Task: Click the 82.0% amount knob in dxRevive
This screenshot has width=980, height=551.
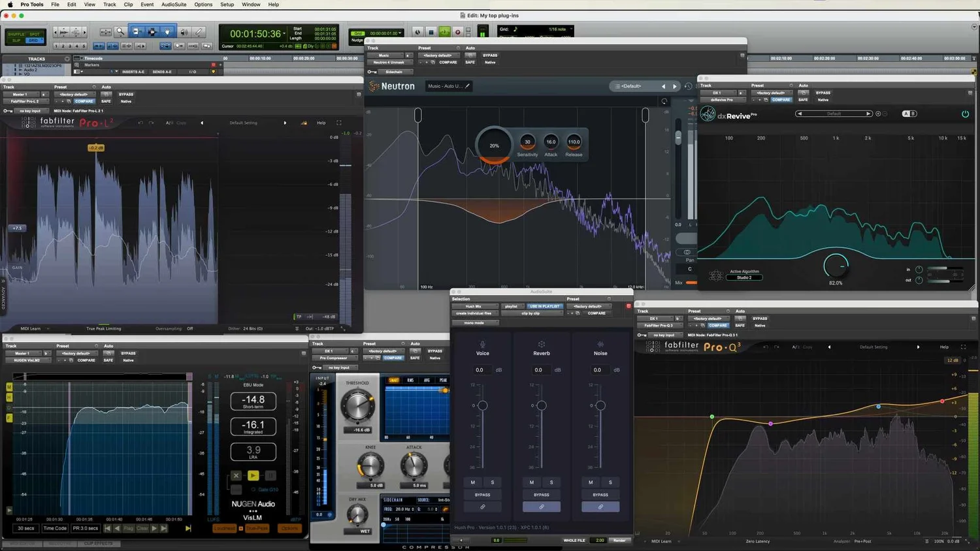Action: click(x=835, y=266)
